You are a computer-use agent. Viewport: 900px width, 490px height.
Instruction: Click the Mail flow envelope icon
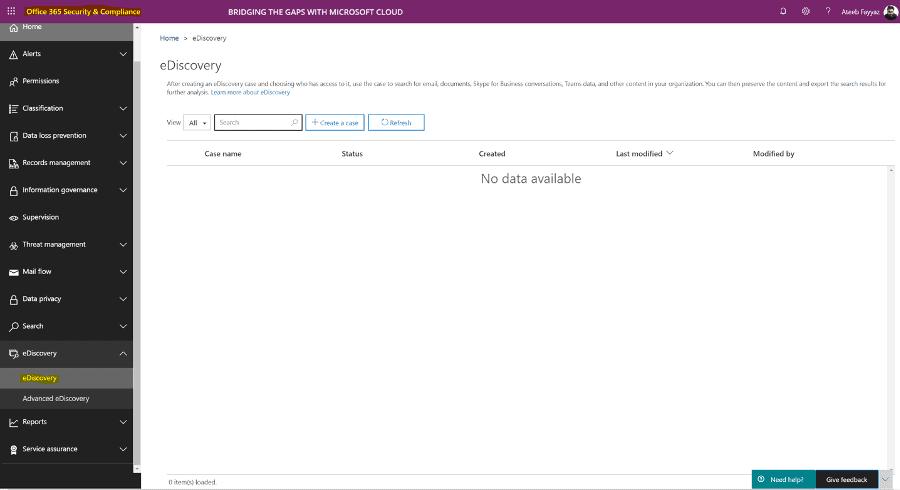coord(14,272)
